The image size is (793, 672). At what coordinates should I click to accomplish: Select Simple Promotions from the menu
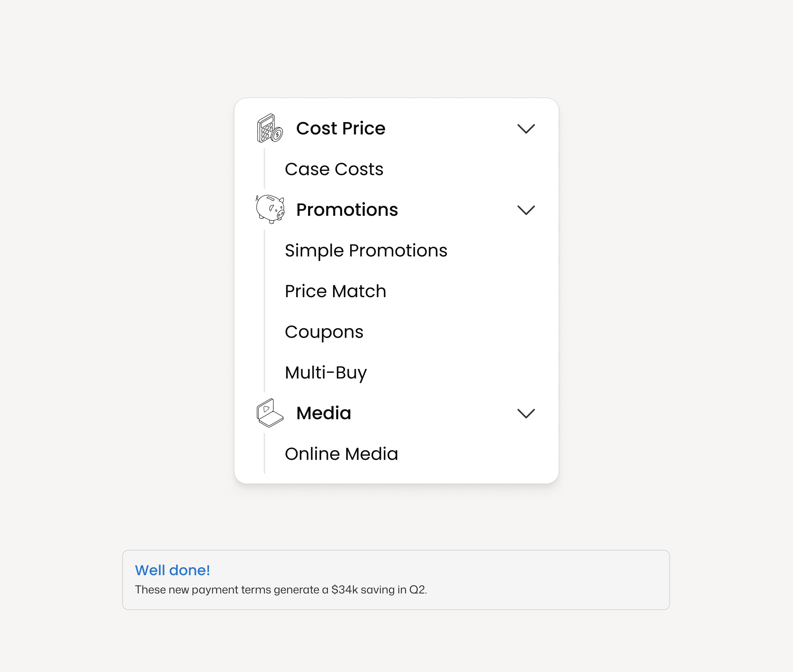pos(366,251)
